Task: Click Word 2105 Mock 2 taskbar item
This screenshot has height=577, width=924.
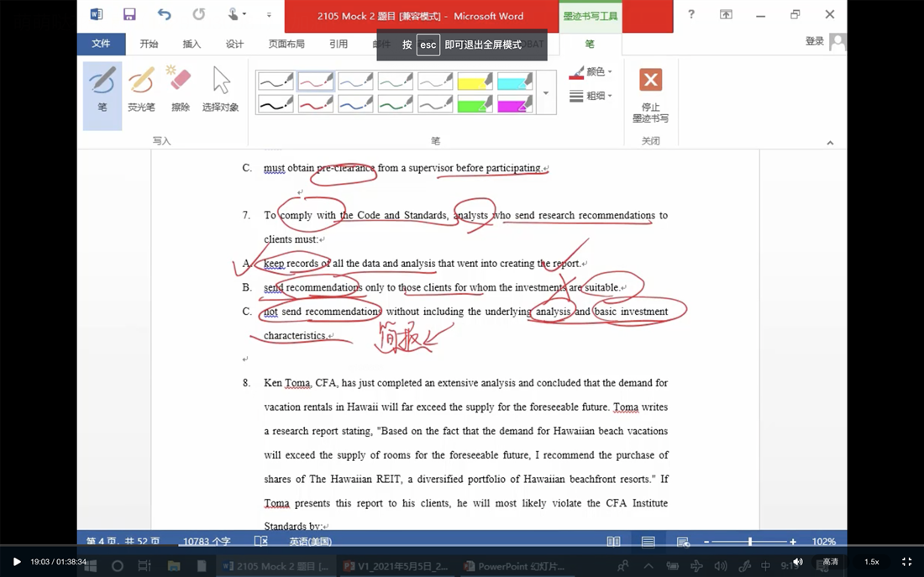Action: (277, 566)
